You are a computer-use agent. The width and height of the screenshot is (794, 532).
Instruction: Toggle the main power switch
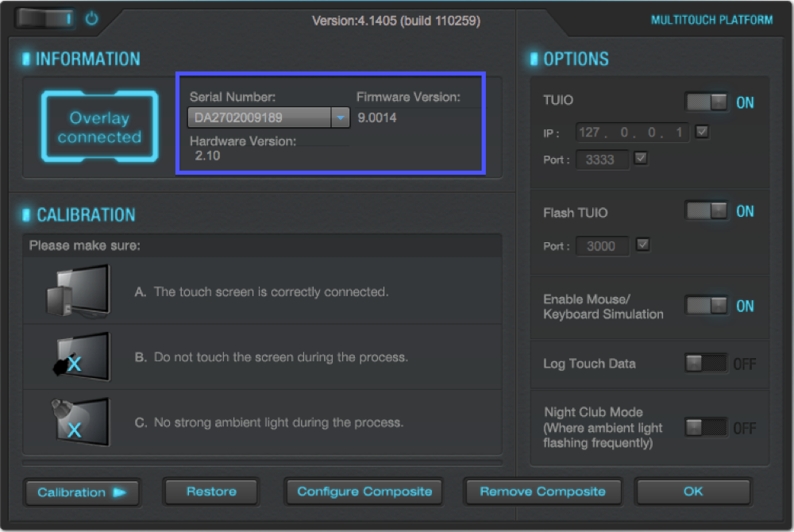click(x=44, y=17)
